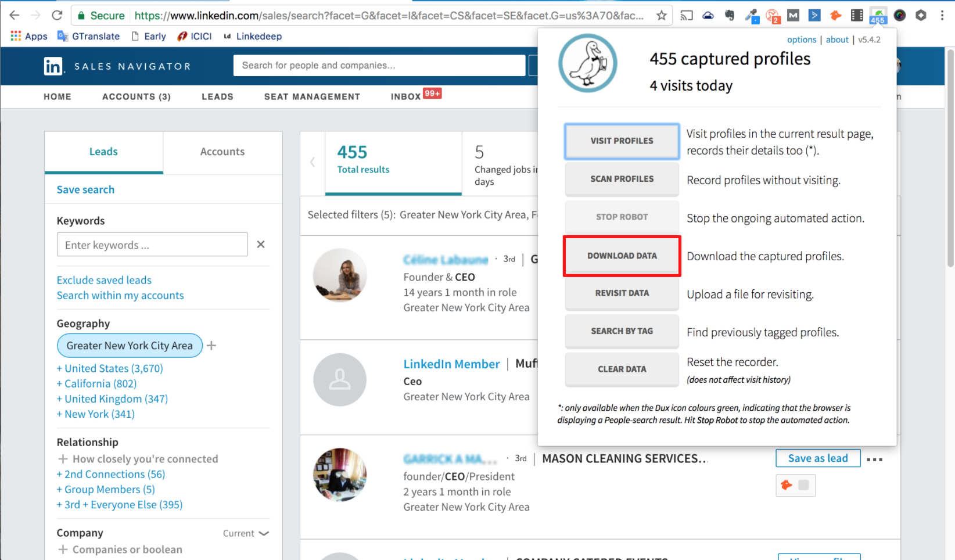The image size is (955, 560).
Task: Open the Leads menu in the navigation bar
Action: click(217, 97)
